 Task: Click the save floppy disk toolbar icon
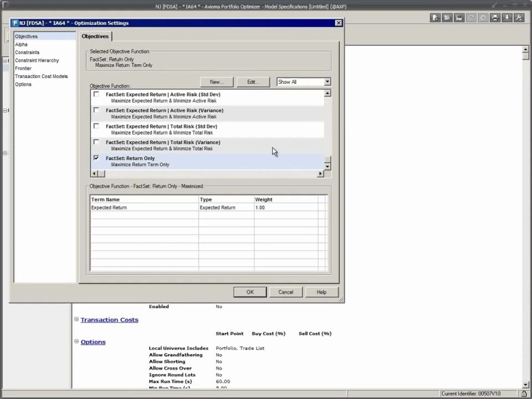(459, 18)
